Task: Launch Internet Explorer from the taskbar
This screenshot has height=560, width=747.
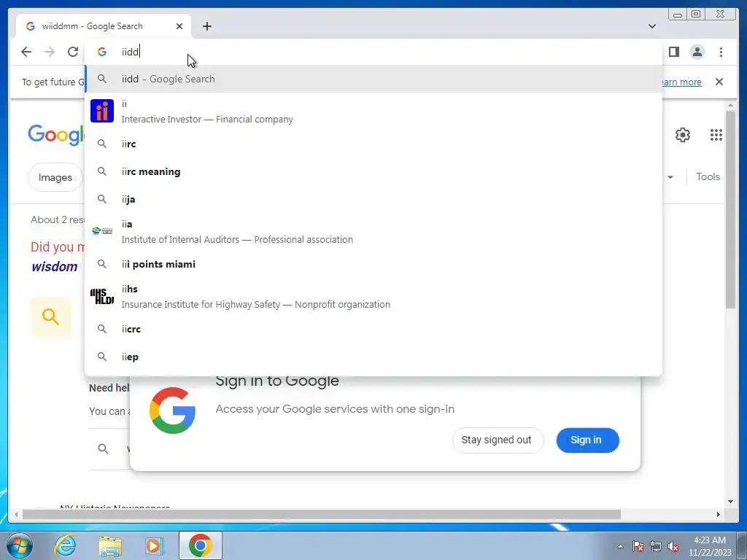Action: (65, 545)
